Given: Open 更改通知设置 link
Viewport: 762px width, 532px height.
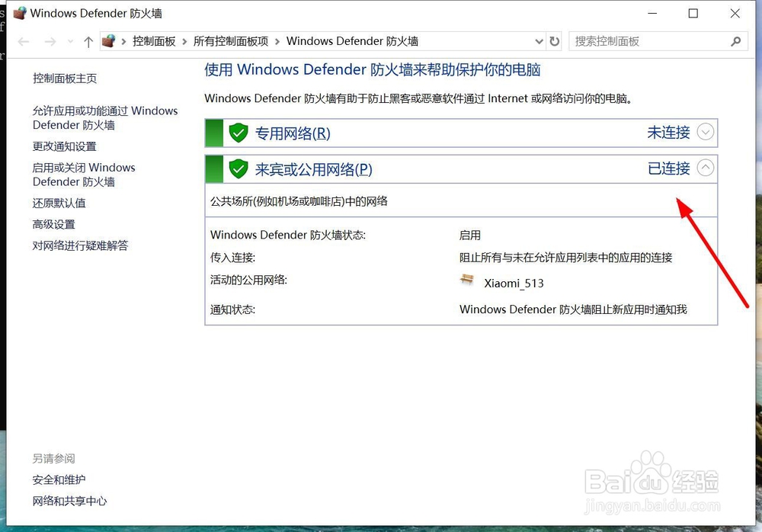Looking at the screenshot, I should click(65, 146).
